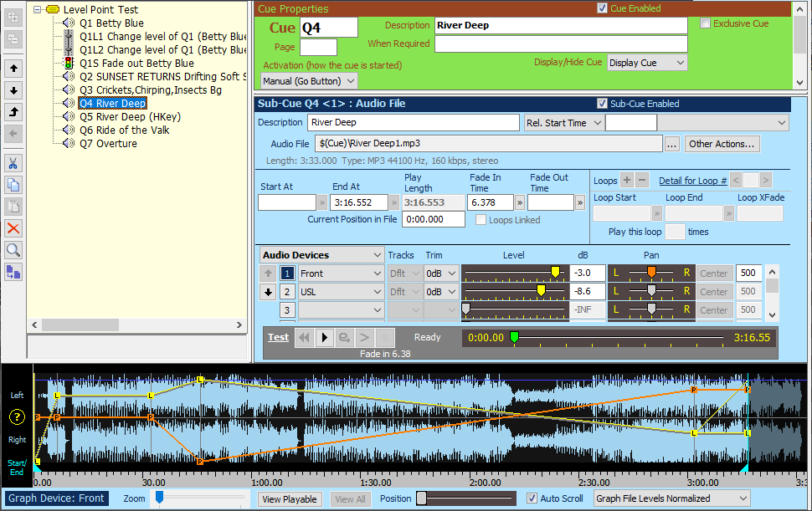Click the speaker icon of Q7 Overture
The width and height of the screenshot is (812, 511).
69,144
